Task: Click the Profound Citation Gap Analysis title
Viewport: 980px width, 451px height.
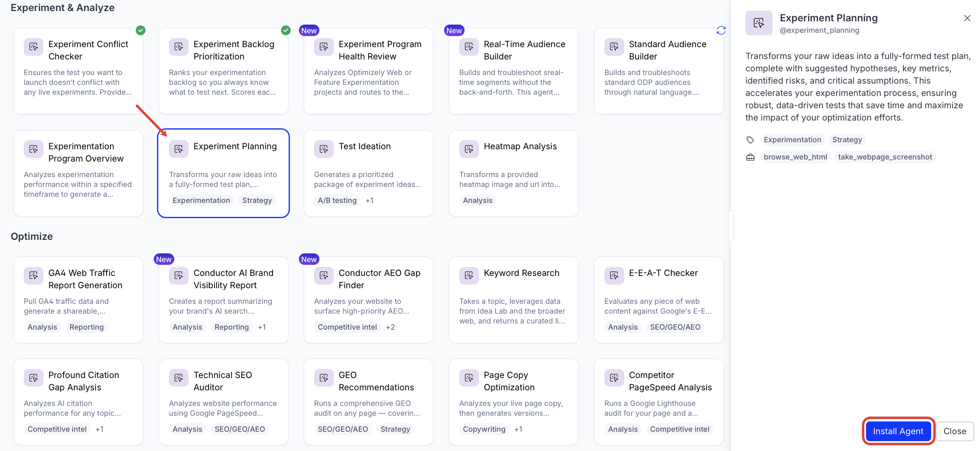Action: coord(84,381)
